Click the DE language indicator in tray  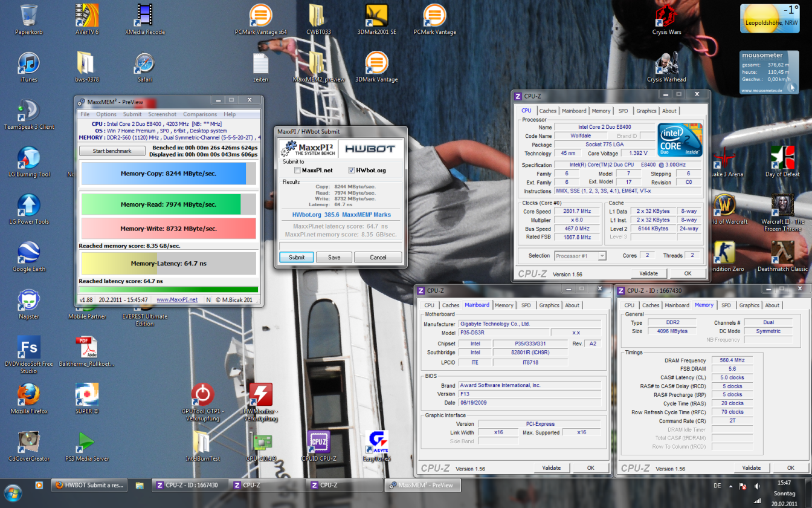[717, 486]
